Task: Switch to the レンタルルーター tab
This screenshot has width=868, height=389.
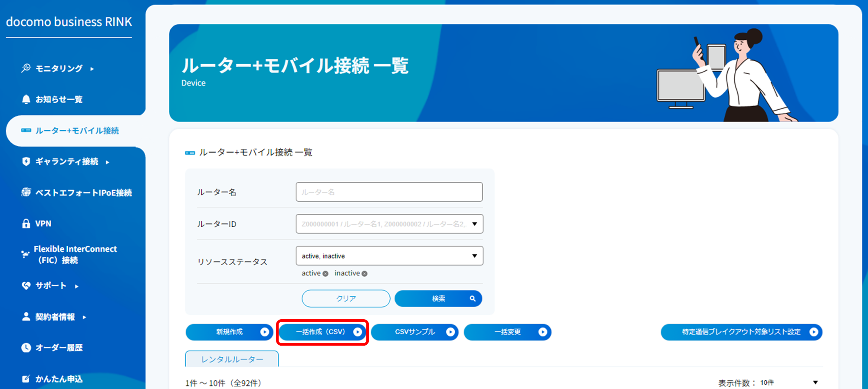Action: click(x=232, y=359)
